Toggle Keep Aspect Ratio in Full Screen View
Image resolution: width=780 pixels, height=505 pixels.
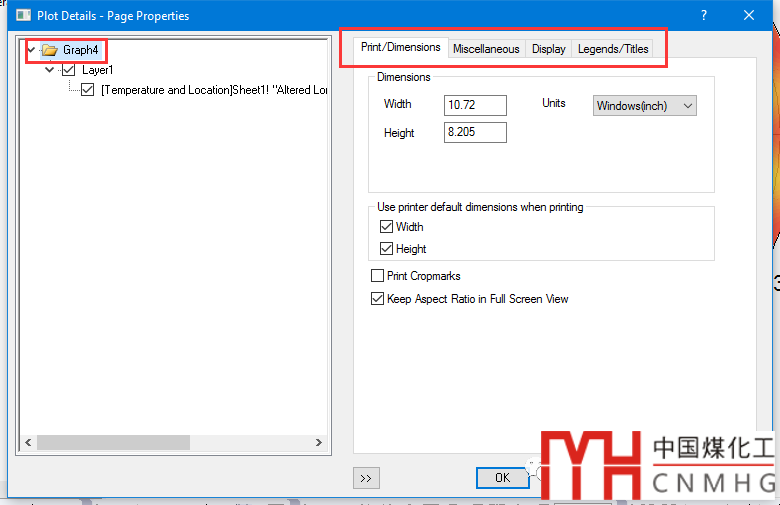click(x=378, y=299)
